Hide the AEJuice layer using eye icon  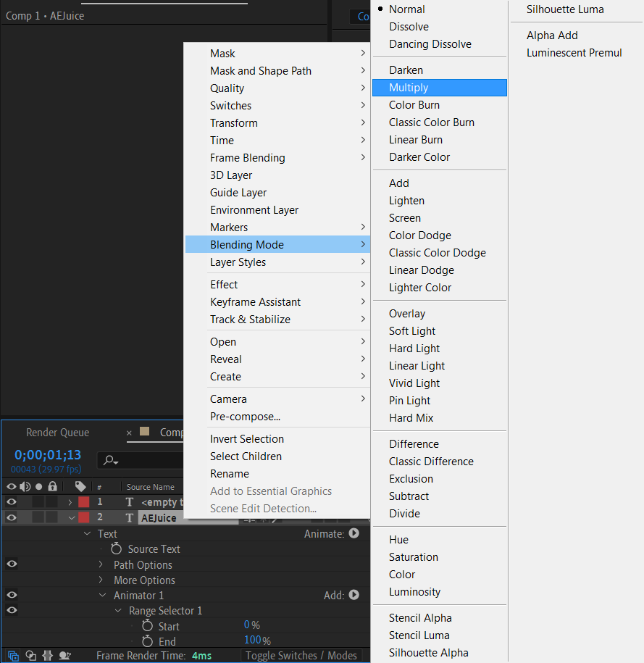[x=12, y=517]
